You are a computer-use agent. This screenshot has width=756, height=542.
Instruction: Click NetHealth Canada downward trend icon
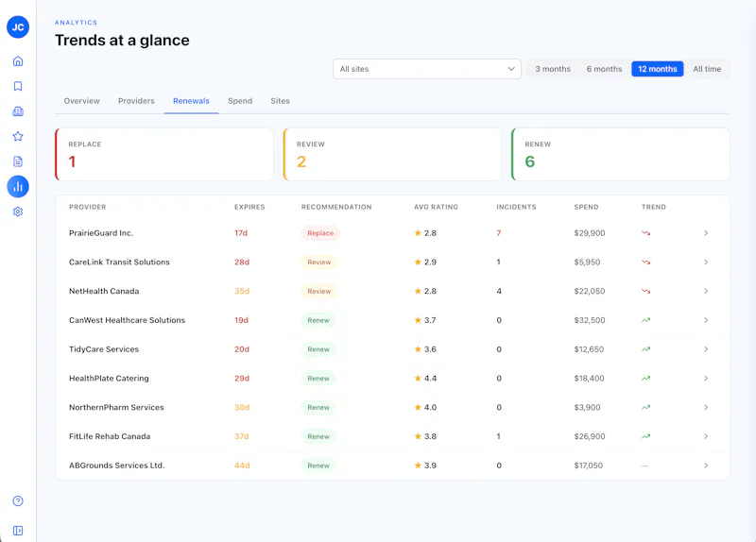pos(646,291)
